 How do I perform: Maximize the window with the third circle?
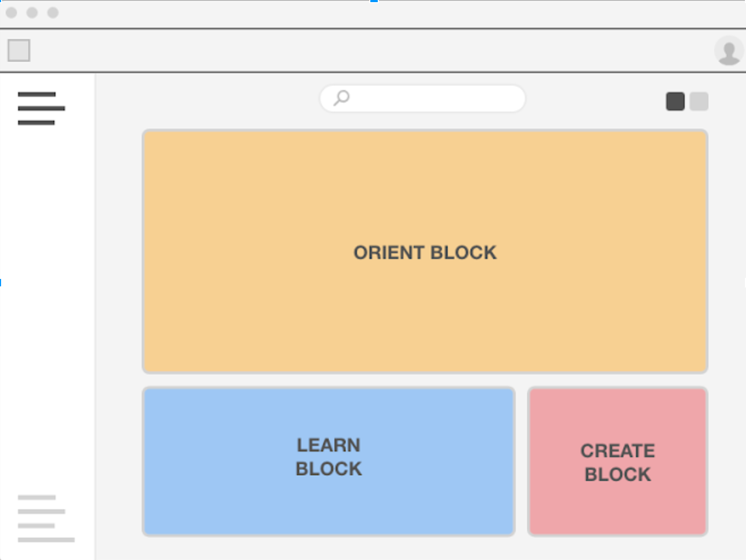tap(53, 13)
